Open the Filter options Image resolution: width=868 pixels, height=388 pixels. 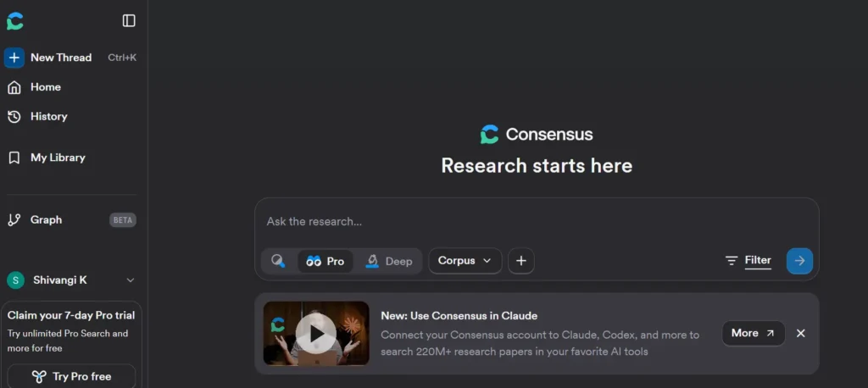(748, 260)
